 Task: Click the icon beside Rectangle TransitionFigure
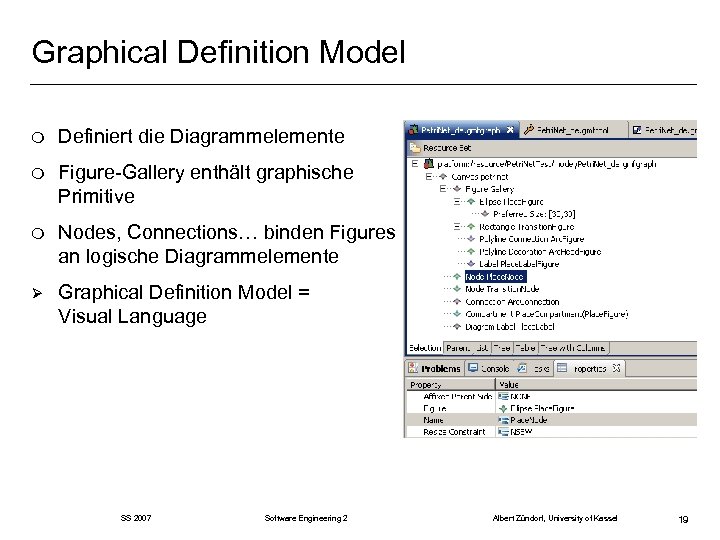pos(471,226)
